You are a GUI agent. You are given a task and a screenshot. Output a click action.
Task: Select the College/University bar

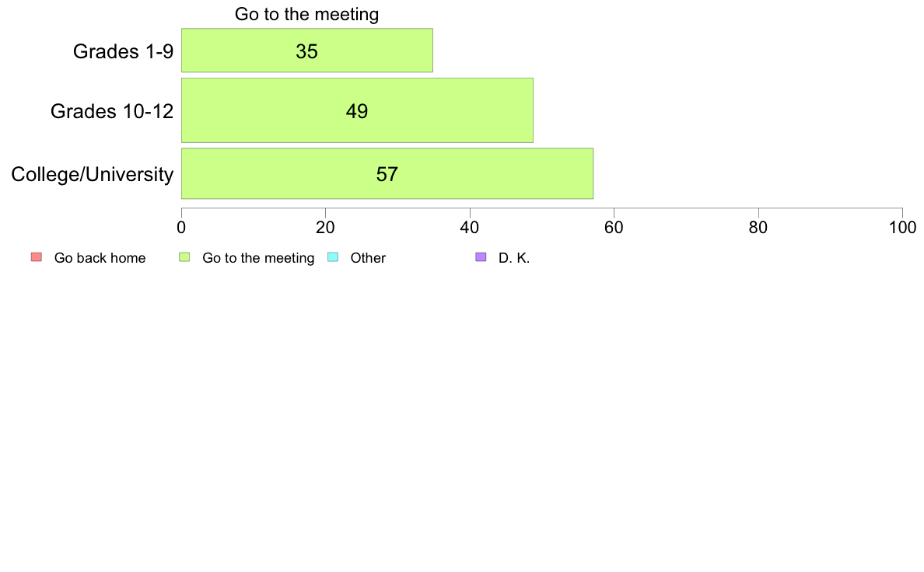pyautogui.click(x=387, y=174)
